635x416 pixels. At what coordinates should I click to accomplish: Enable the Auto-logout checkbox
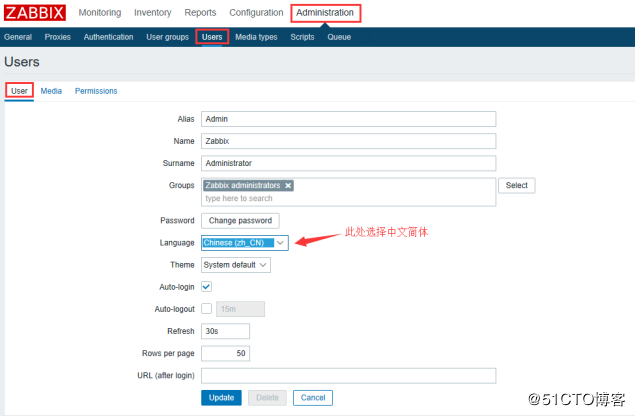pyautogui.click(x=207, y=309)
